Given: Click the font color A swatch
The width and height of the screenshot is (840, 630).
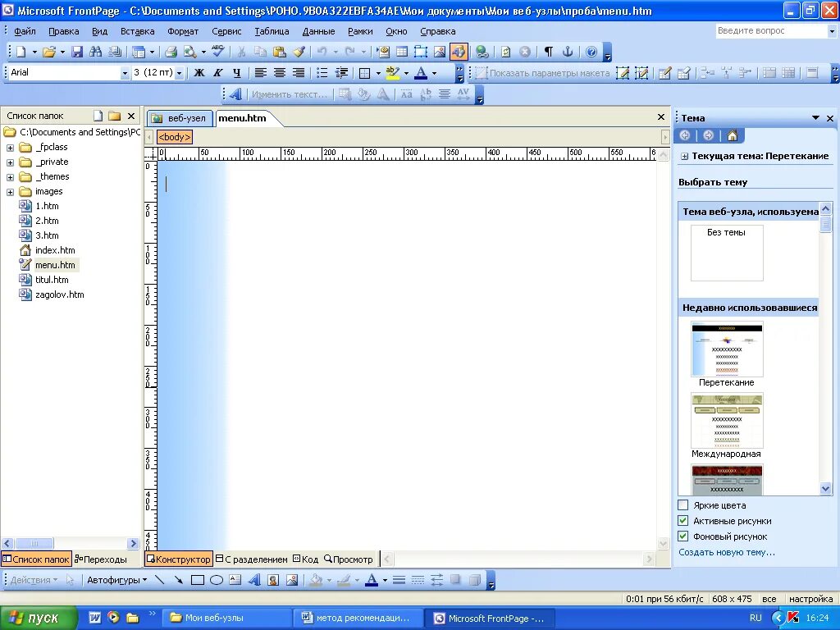Looking at the screenshot, I should [421, 73].
